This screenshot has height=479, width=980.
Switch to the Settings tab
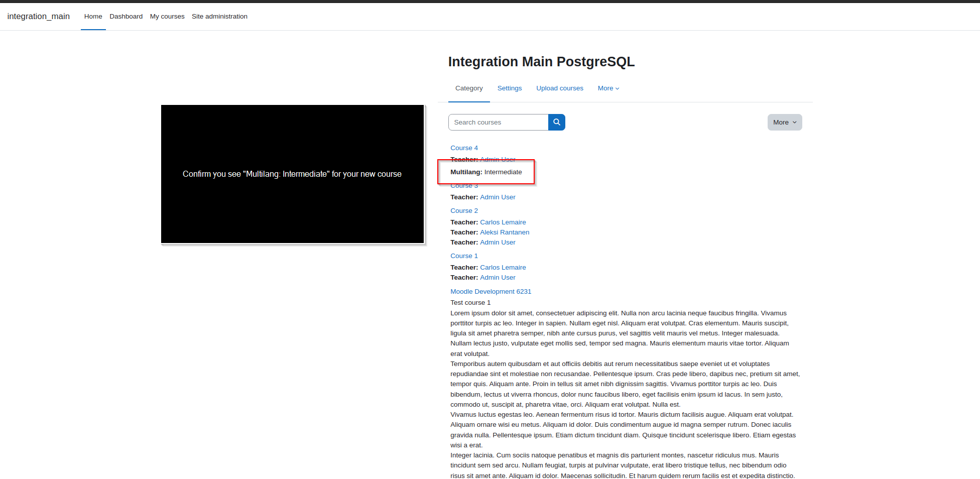pyautogui.click(x=510, y=88)
